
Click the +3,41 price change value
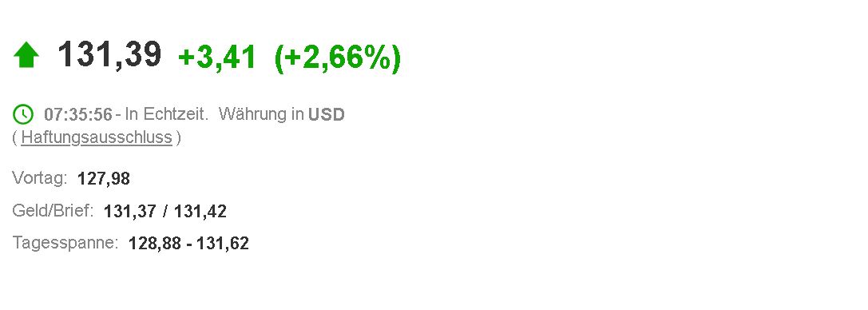click(217, 57)
